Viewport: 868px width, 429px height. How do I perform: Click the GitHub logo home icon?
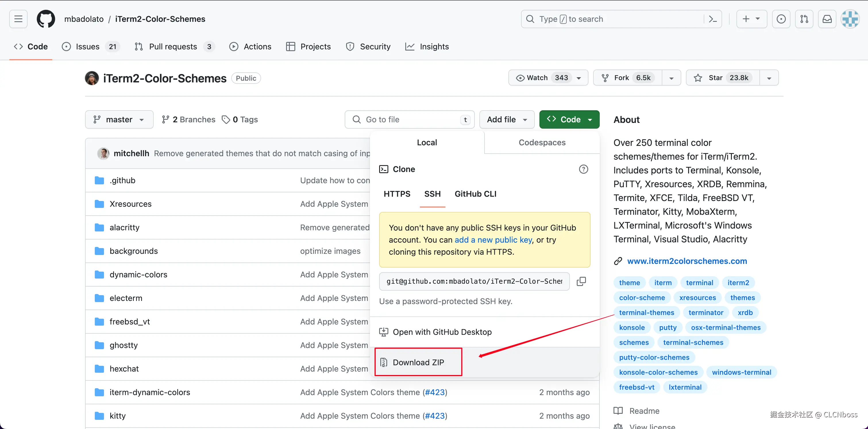coord(45,19)
